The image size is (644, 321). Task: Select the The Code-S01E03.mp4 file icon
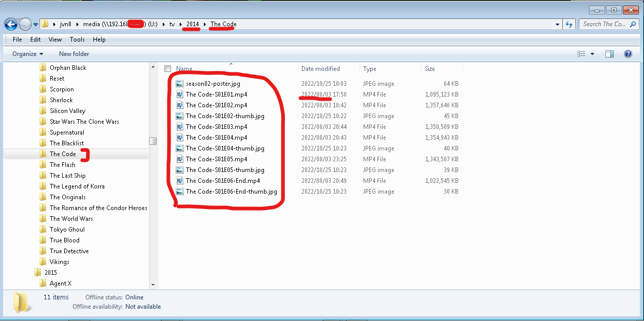coord(179,127)
